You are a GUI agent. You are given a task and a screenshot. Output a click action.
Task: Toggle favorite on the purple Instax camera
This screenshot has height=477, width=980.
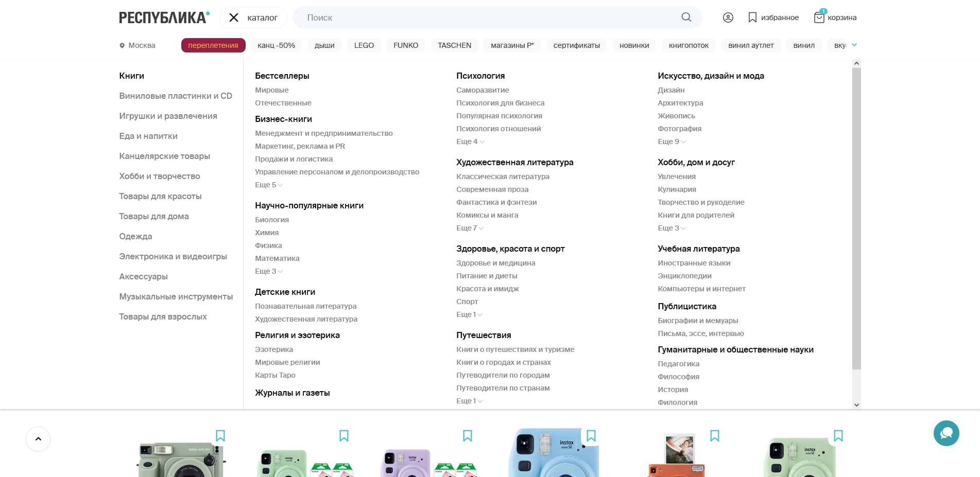point(467,436)
